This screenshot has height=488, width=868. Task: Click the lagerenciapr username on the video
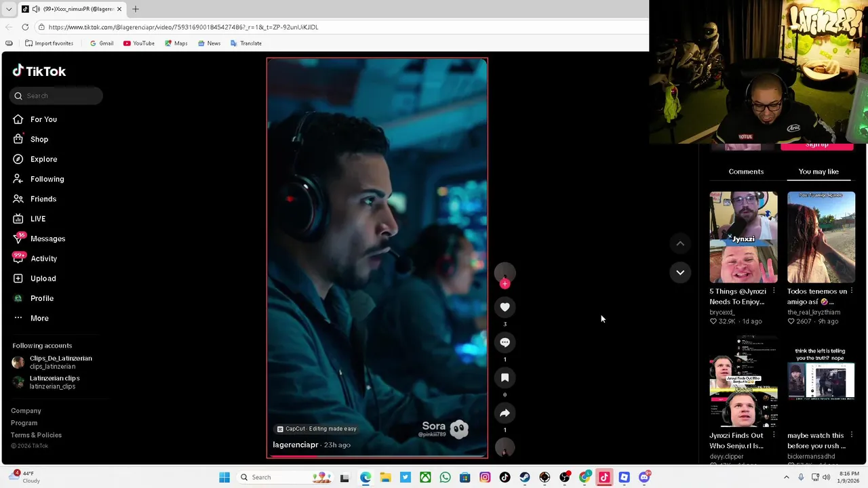(x=296, y=445)
